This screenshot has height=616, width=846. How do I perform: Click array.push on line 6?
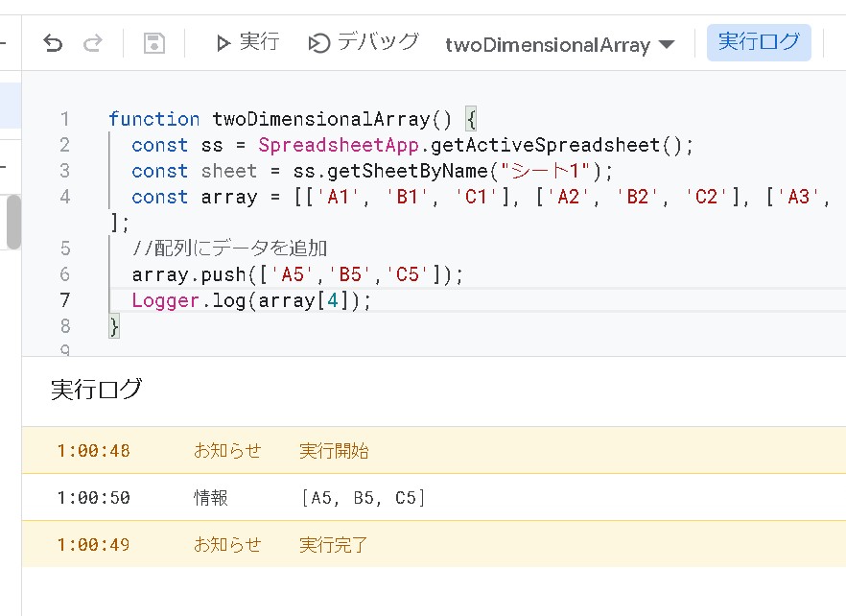pos(189,274)
